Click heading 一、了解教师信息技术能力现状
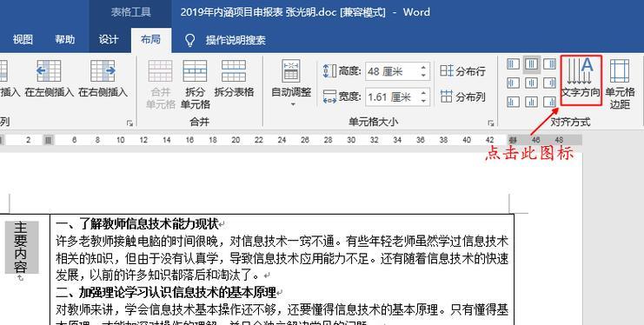 pos(137,224)
